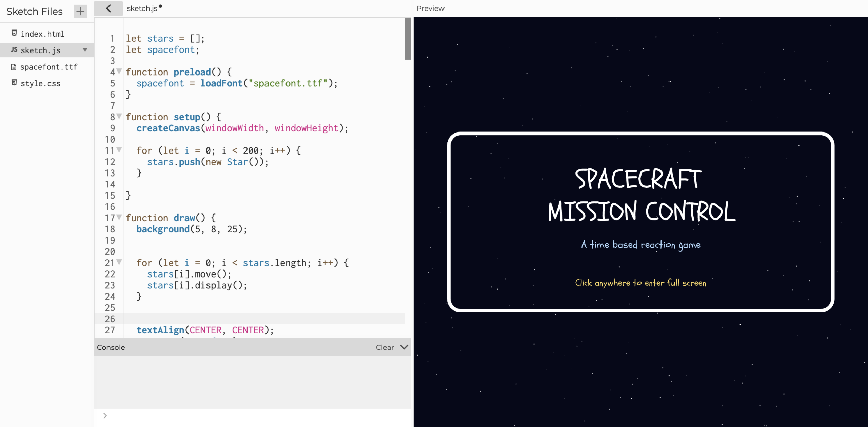868x427 pixels.
Task: Click the index.html file icon
Action: pos(14,33)
